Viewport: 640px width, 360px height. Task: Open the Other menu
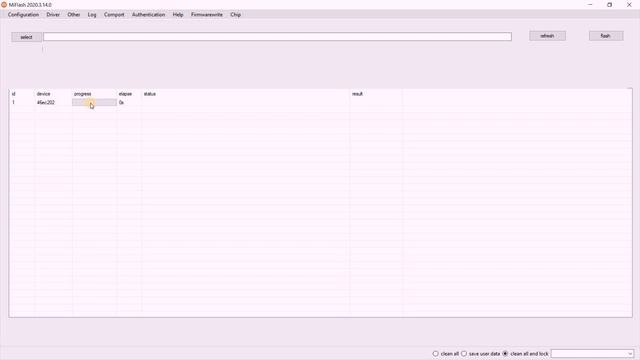click(x=74, y=15)
